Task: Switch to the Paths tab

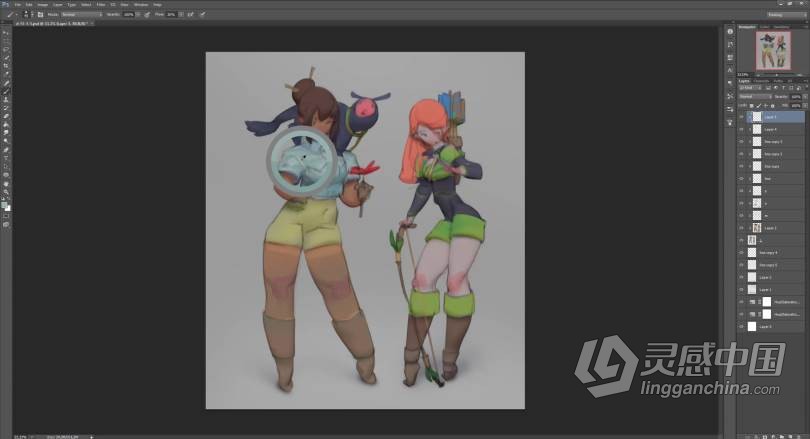Action: pyautogui.click(x=778, y=81)
